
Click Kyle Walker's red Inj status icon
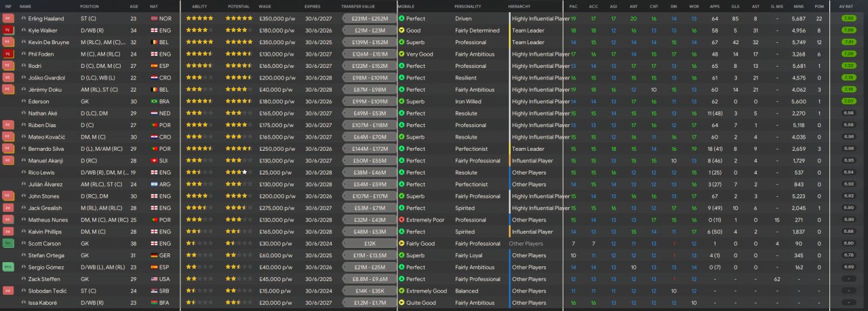coord(8,31)
